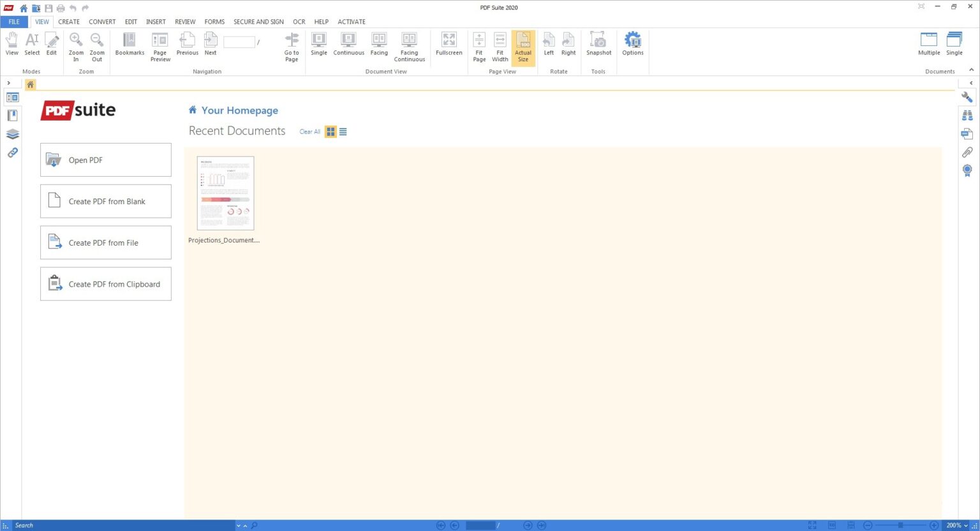Click Clear All next to Recent Documents
The height and width of the screenshot is (531, 980).
(x=309, y=131)
